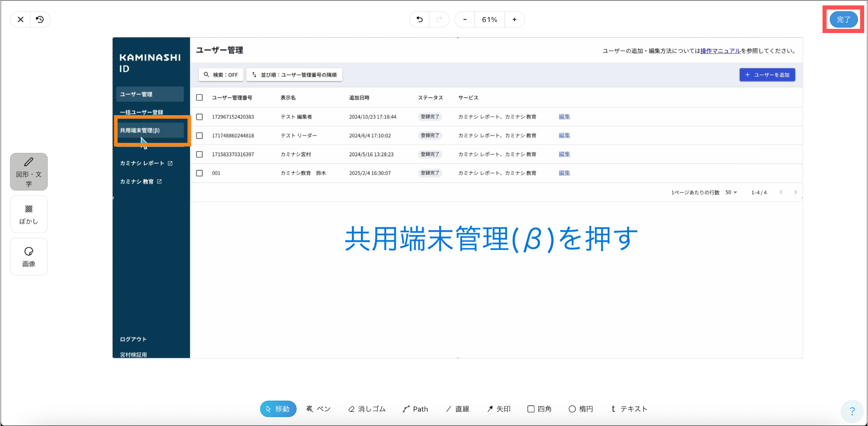Image resolution: width=868 pixels, height=426 pixels.
Task: Select the 楕円 ellipse tool
Action: click(x=581, y=409)
